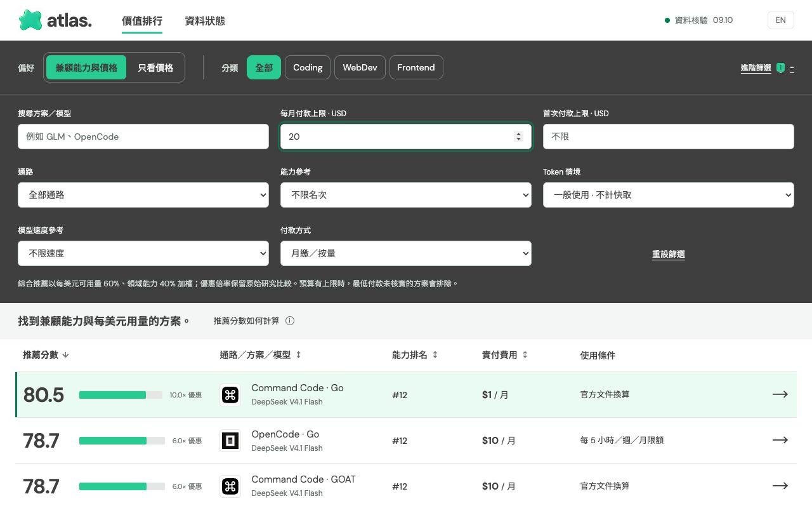Open the 價值排行 tab
Viewport: 812px width, 508px height.
(x=142, y=21)
